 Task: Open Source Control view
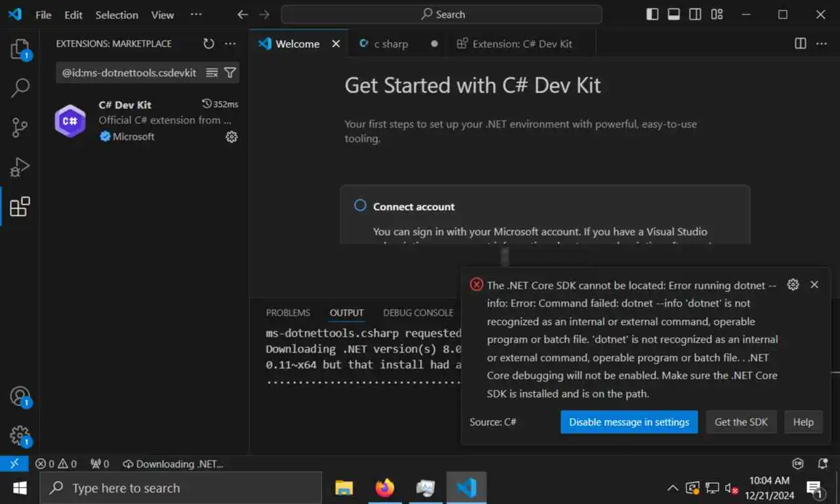[20, 127]
